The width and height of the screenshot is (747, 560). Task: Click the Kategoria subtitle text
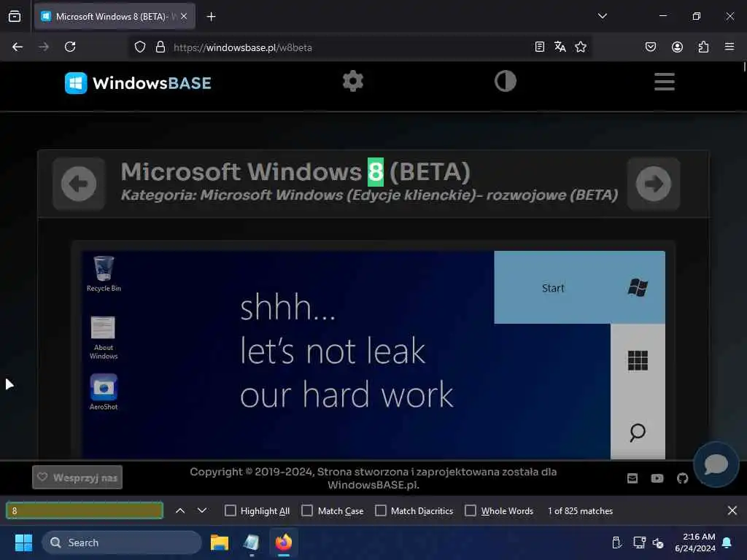point(369,195)
